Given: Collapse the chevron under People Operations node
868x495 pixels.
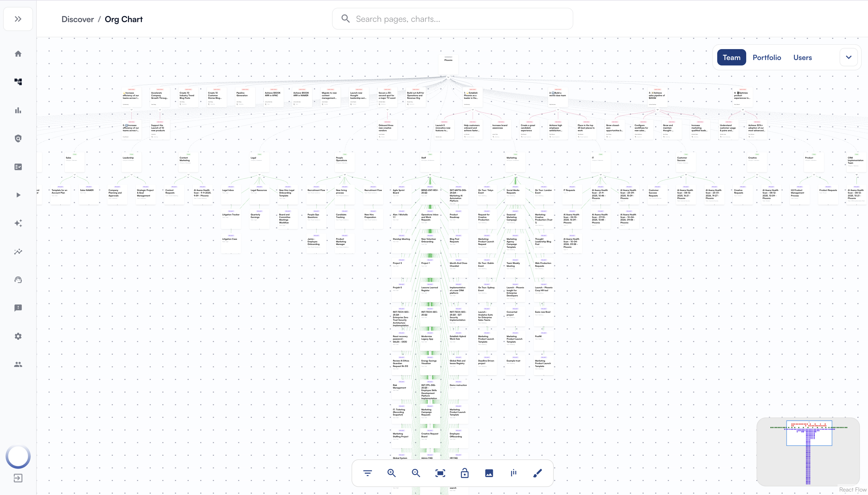Looking at the screenshot, I should click(x=345, y=175).
